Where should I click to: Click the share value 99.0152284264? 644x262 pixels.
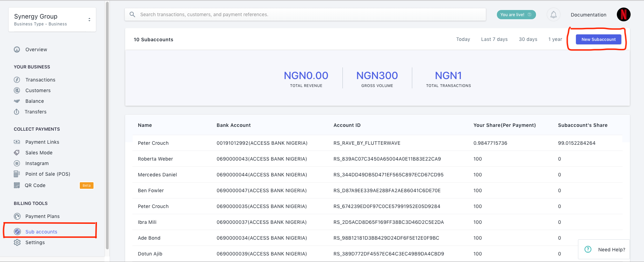pos(577,143)
